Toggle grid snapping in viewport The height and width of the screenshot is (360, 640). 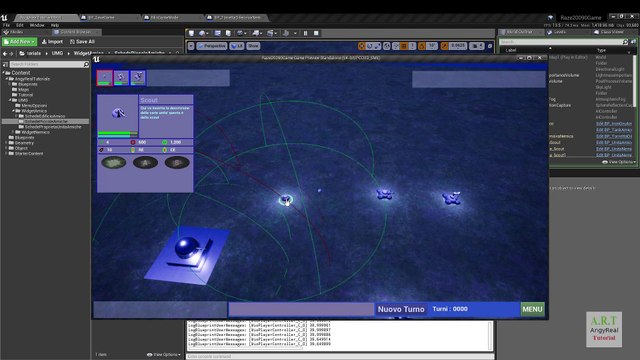(x=404, y=46)
